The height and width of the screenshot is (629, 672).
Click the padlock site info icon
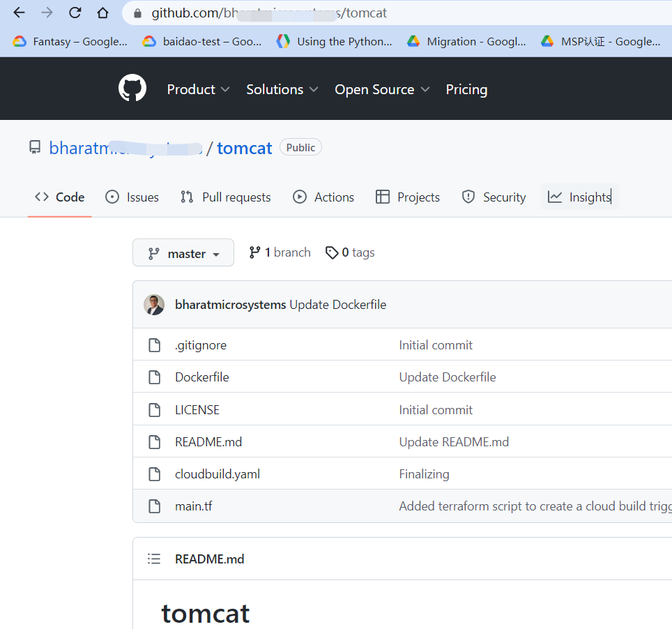[137, 13]
